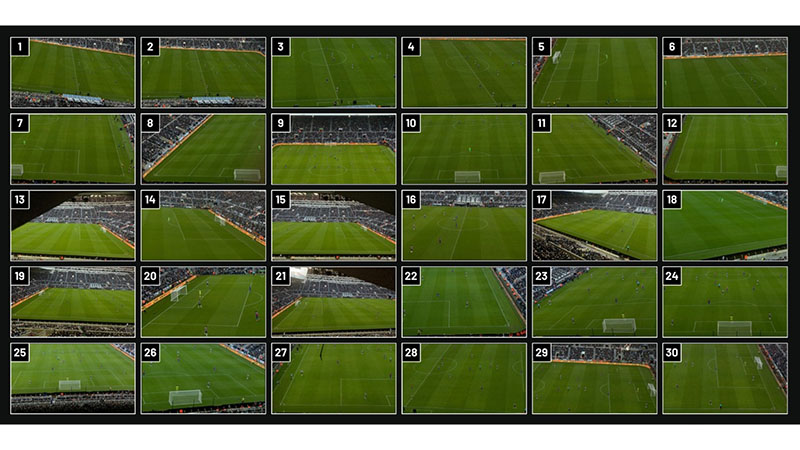Image resolution: width=800 pixels, height=450 pixels.
Task: Select the camera view labeled 6
Action: pos(725,72)
